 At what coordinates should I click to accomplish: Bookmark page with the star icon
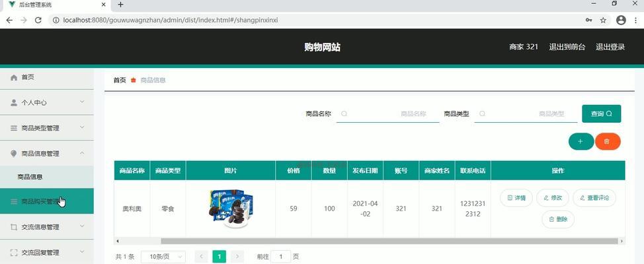coord(603,20)
